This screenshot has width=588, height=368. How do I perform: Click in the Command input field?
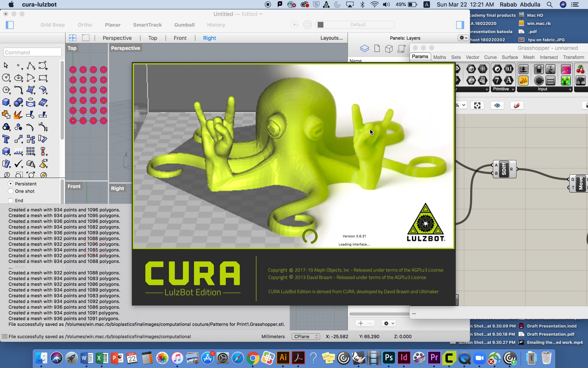tap(33, 52)
